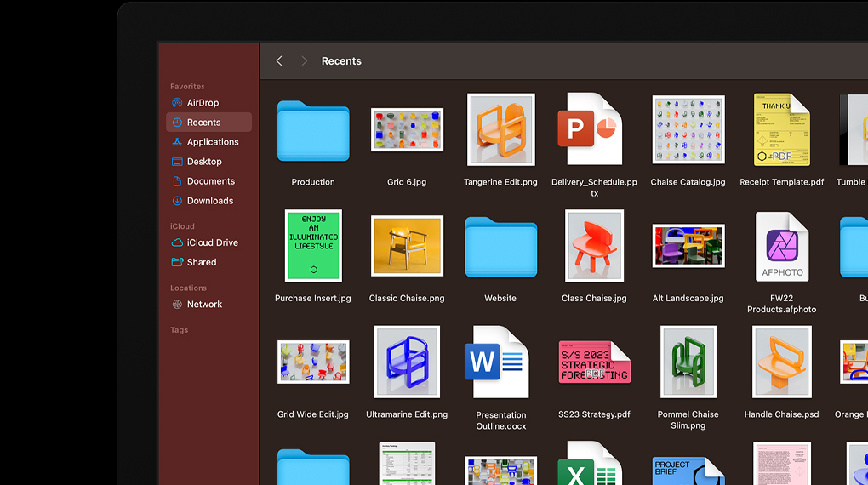The height and width of the screenshot is (485, 868).
Task: Open Documents from the sidebar
Action: pyautogui.click(x=210, y=181)
